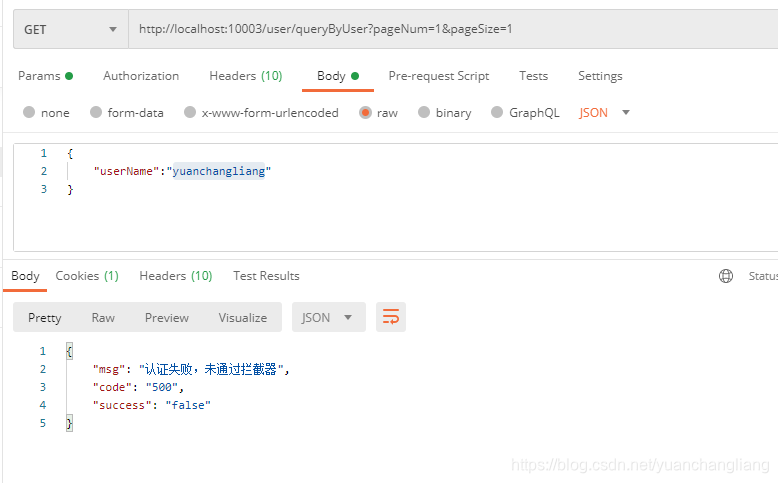Select the none body type radio
The width and height of the screenshot is (778, 483).
click(29, 112)
